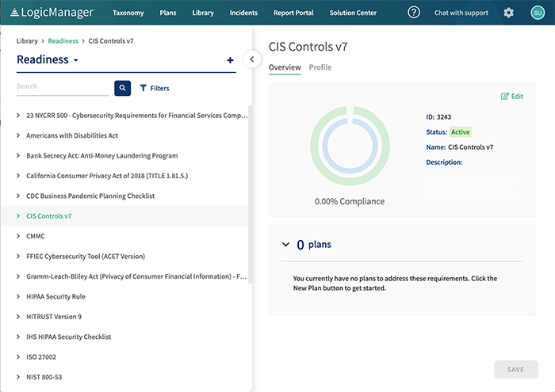Click the 0.00% Compliance label
The width and height of the screenshot is (555, 392).
pyautogui.click(x=350, y=201)
